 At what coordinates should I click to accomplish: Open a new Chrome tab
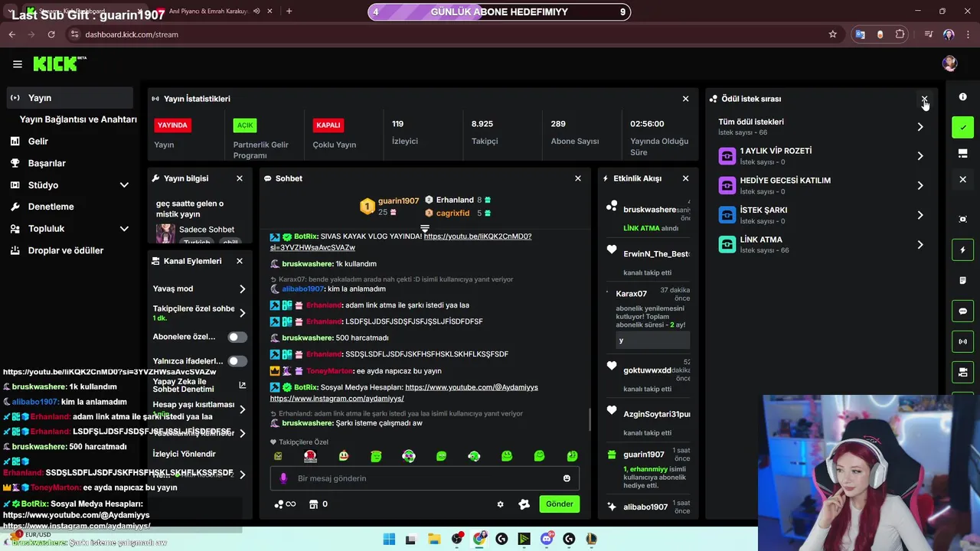coord(289,11)
